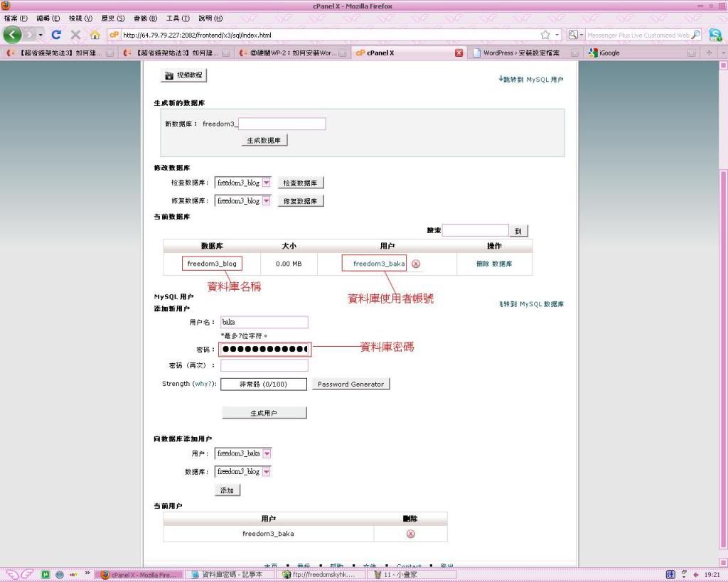Switch to the iGoogle tab
Screen dimensions: 728x582
(x=642, y=53)
